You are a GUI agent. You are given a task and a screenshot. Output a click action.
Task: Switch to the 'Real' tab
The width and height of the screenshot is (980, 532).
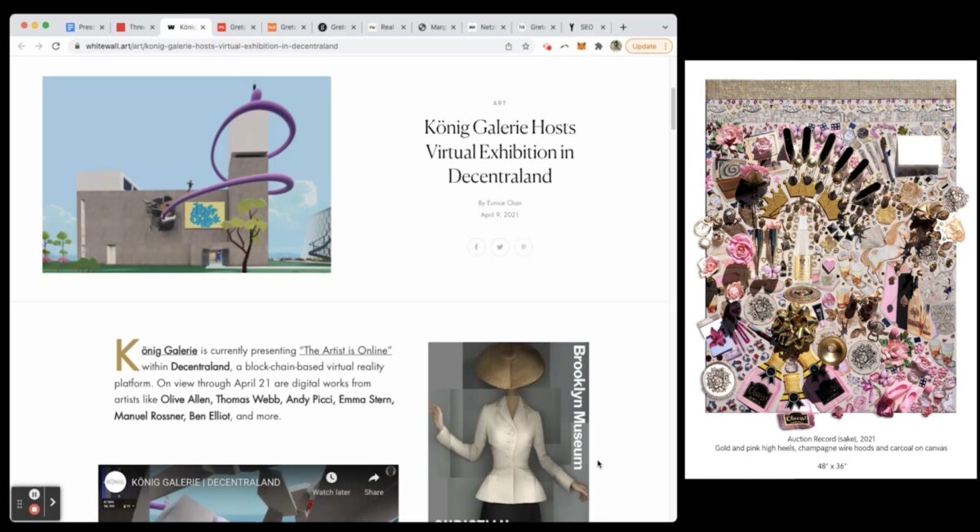tap(385, 27)
